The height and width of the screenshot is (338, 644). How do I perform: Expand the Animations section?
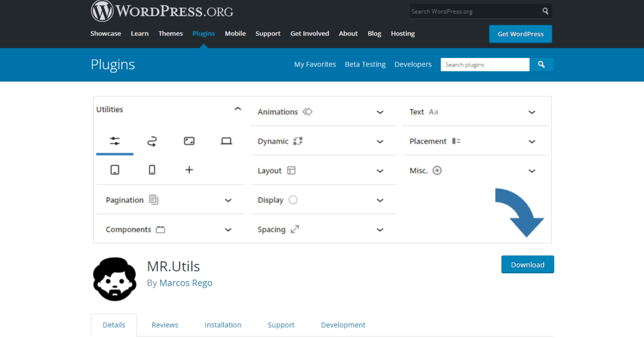(x=380, y=112)
